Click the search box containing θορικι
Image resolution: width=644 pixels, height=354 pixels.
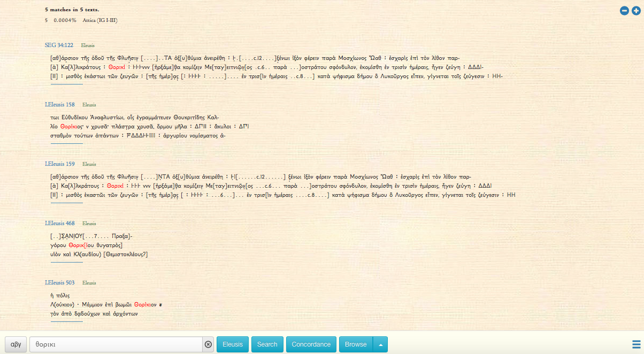[x=116, y=344]
